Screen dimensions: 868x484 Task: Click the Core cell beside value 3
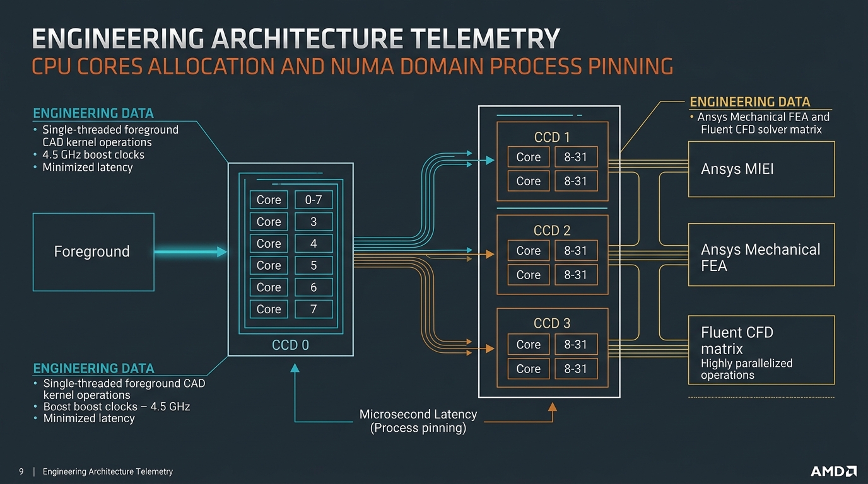tap(269, 222)
